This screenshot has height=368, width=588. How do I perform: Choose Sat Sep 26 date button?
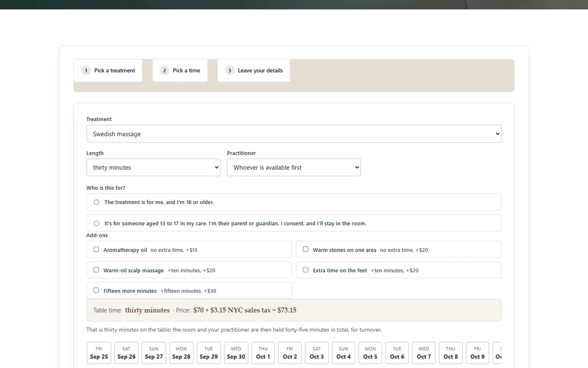click(x=126, y=353)
